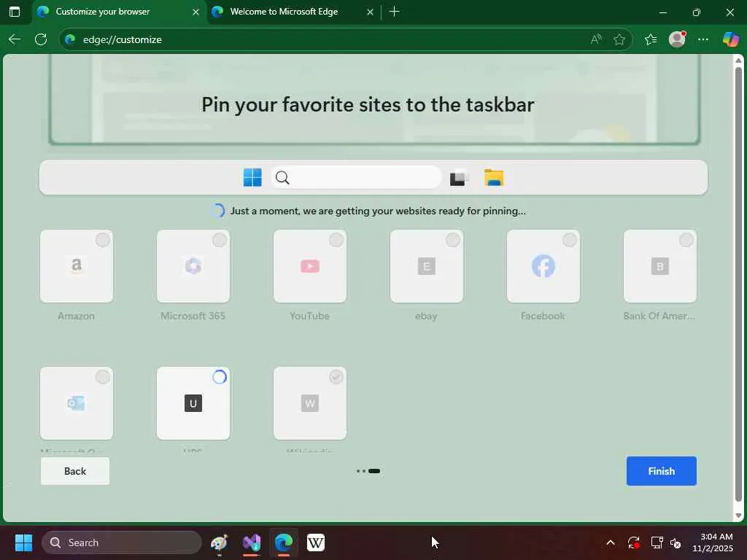Open Read aloud icon in address bar
This screenshot has height=560, width=747.
(596, 39)
